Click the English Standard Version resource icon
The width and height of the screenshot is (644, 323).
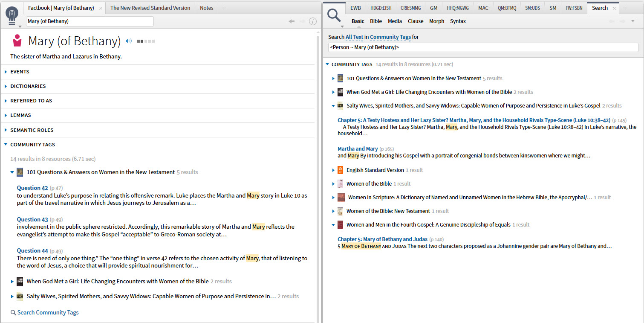(x=340, y=170)
